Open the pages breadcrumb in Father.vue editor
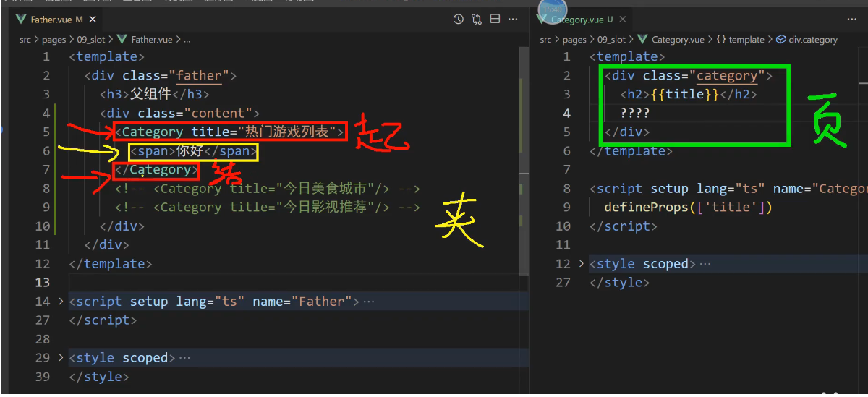 [54, 40]
